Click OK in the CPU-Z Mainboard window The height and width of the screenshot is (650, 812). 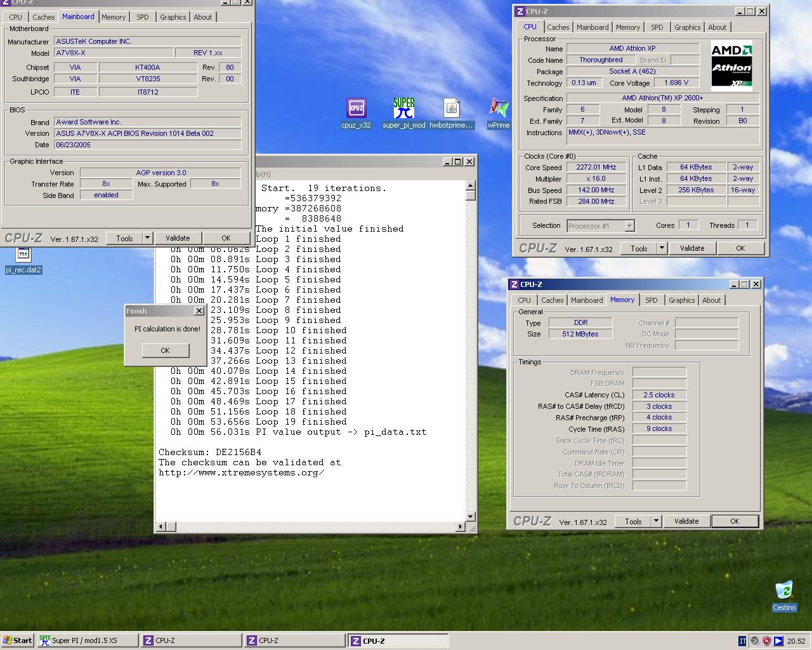[226, 238]
